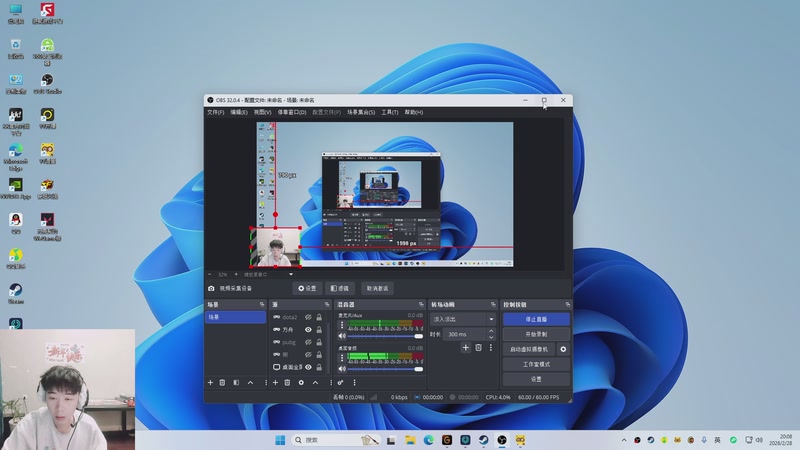Screen dimensions: 800x450
Task: Delete the selected scene with the trash icon
Action: [x=222, y=383]
